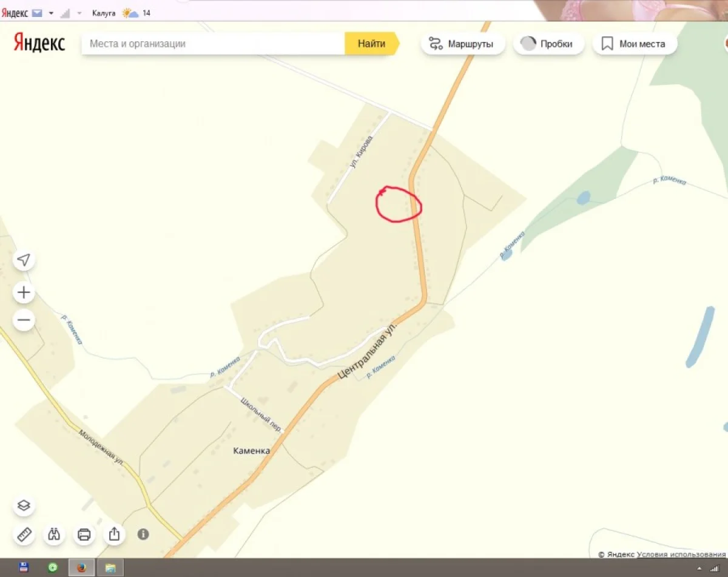Open Мои места bookmarks
The height and width of the screenshot is (577, 728).
[x=634, y=44]
